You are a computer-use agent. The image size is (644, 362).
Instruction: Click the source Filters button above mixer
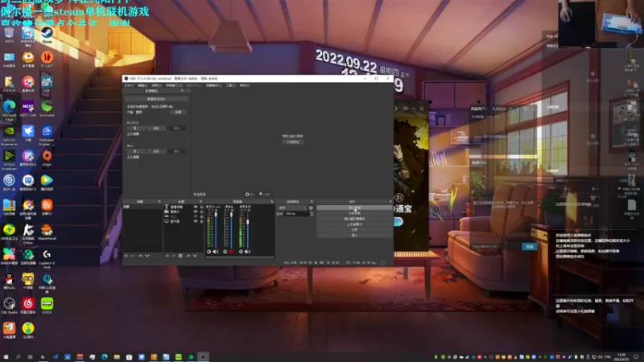pyautogui.click(x=264, y=194)
